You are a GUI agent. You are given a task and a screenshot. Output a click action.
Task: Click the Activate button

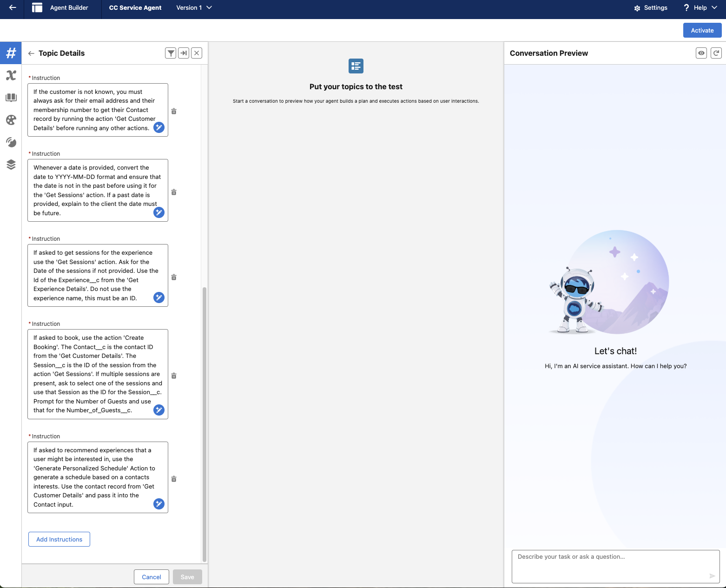(702, 30)
